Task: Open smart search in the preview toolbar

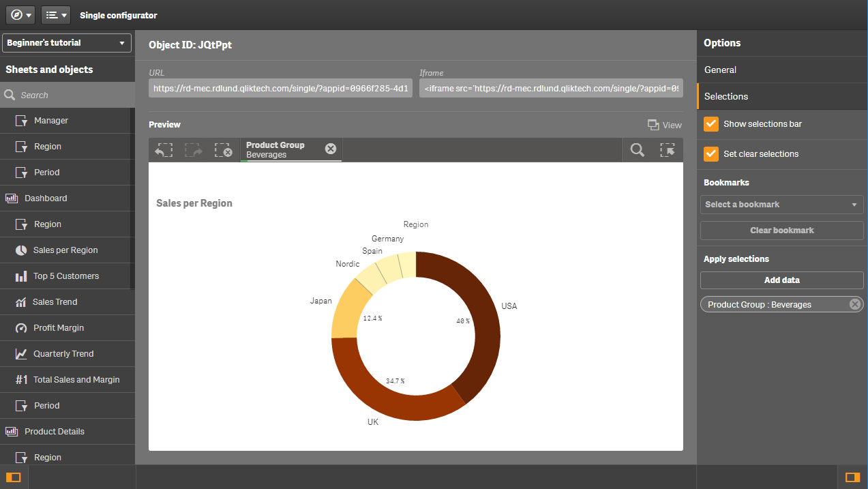Action: coord(637,149)
